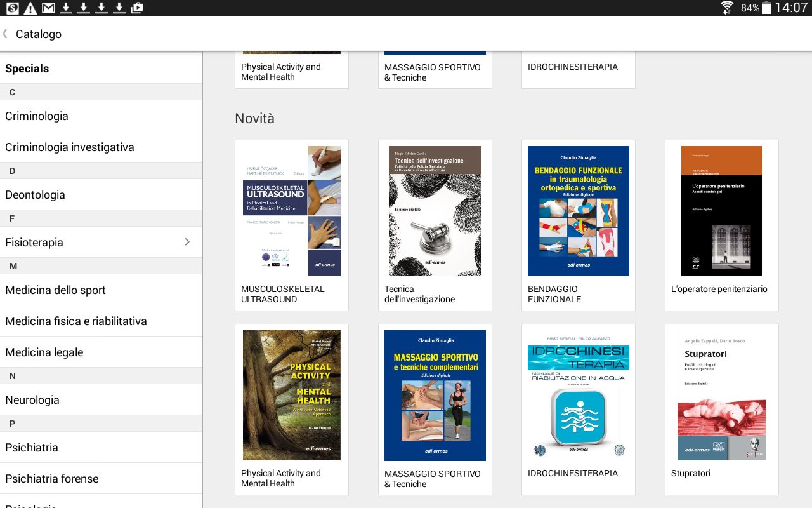The height and width of the screenshot is (508, 812).
Task: Tap Tecnica dell'investigazione title text
Action: [x=419, y=294]
